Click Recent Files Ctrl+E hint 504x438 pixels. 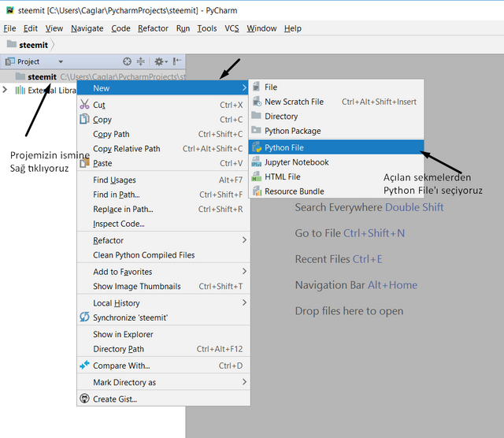tap(339, 259)
